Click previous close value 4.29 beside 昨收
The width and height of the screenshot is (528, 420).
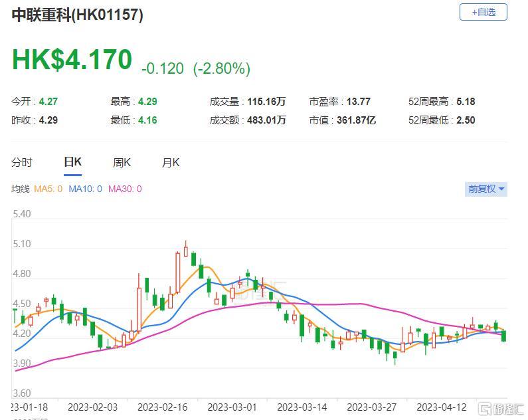click(48, 120)
